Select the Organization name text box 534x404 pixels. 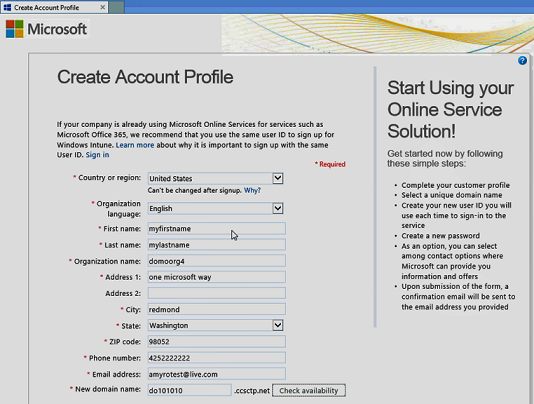click(x=217, y=261)
